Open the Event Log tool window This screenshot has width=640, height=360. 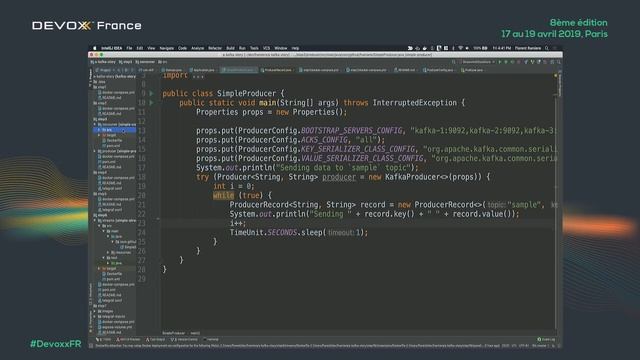[x=546, y=340]
